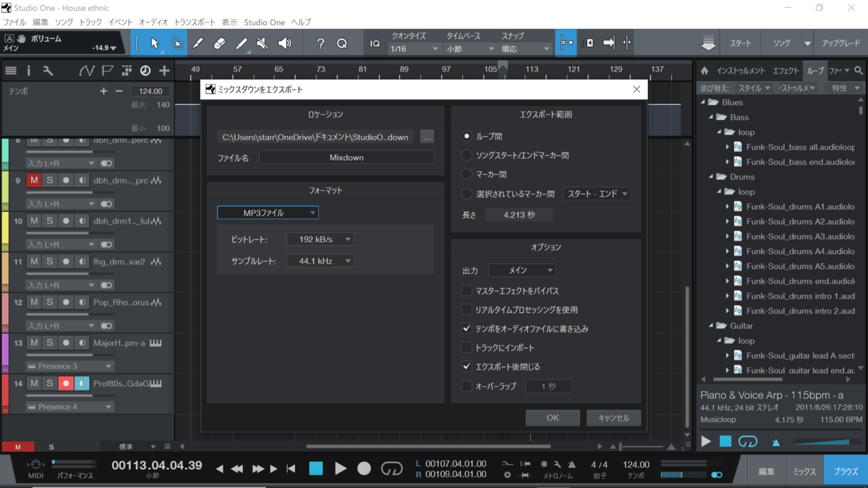Rewind using the transport bar
The height and width of the screenshot is (488, 868).
coord(236,468)
